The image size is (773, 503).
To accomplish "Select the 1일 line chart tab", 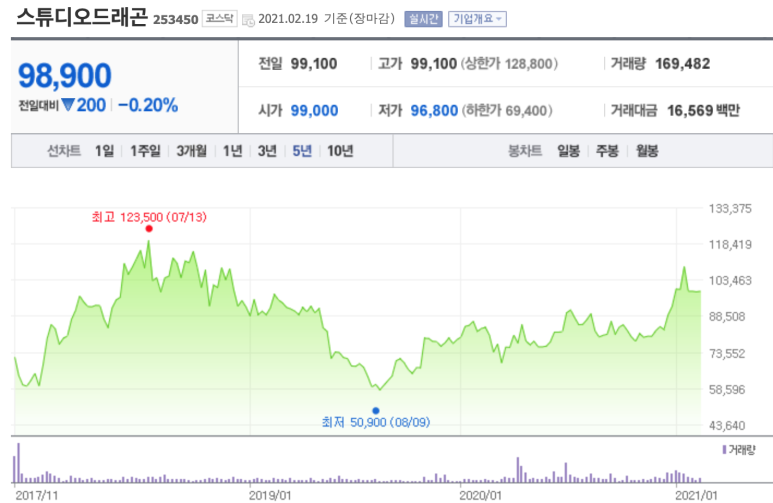I will pyautogui.click(x=104, y=151).
